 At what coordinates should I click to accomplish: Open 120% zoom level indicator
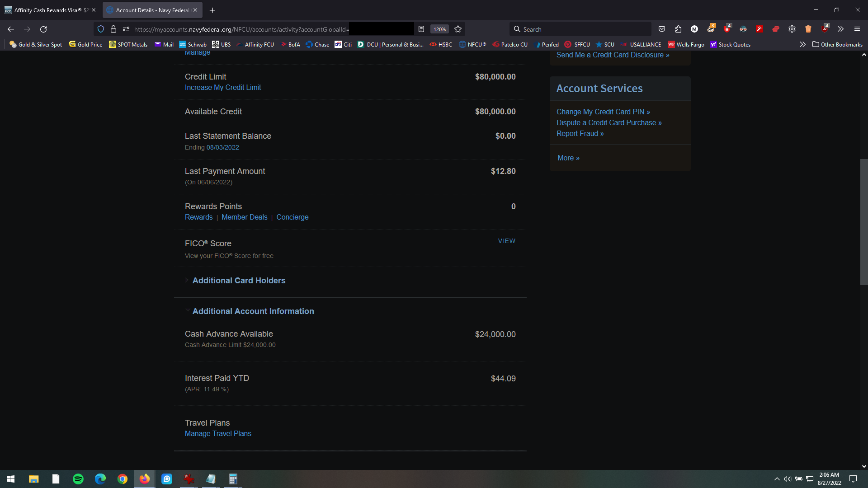(x=439, y=29)
